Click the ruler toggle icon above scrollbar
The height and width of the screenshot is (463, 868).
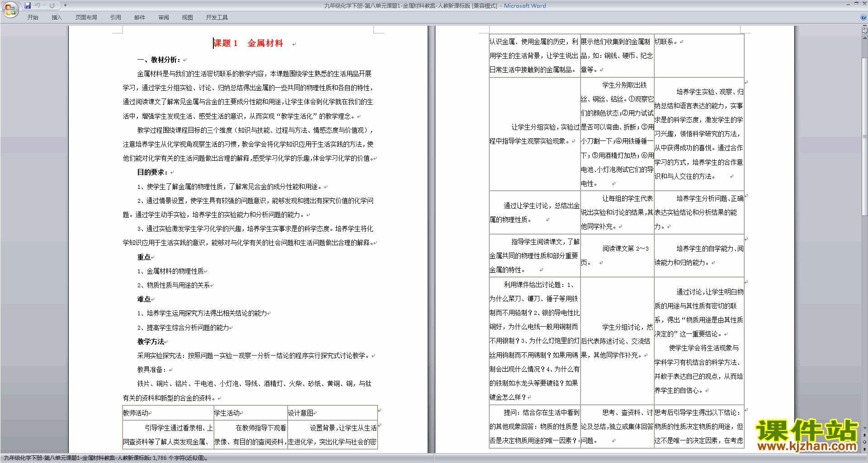pyautogui.click(x=865, y=31)
